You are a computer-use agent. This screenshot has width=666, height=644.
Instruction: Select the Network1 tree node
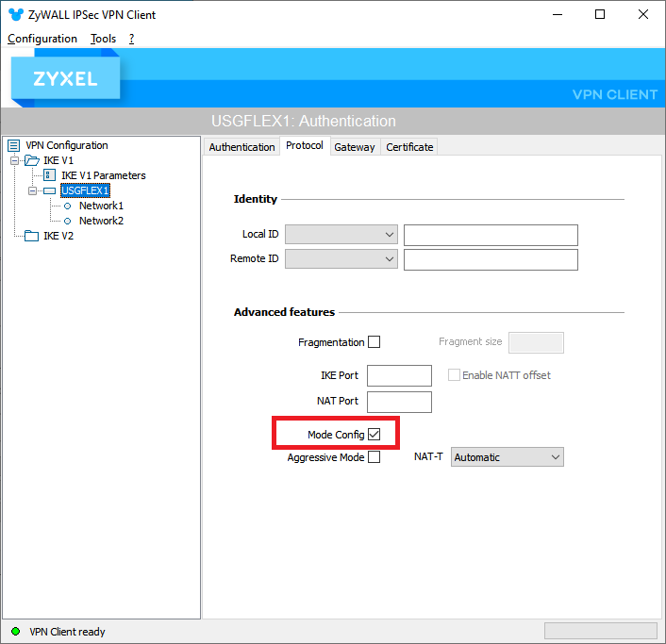(x=101, y=206)
